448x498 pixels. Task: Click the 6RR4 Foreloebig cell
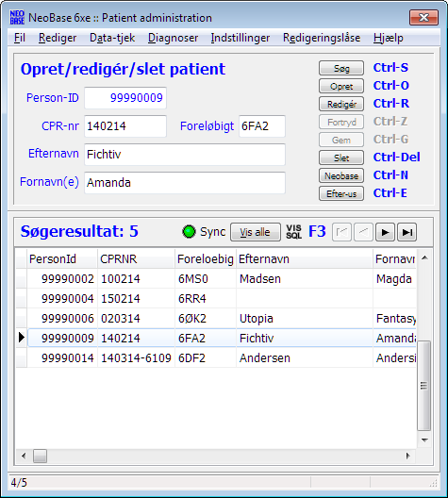click(206, 298)
